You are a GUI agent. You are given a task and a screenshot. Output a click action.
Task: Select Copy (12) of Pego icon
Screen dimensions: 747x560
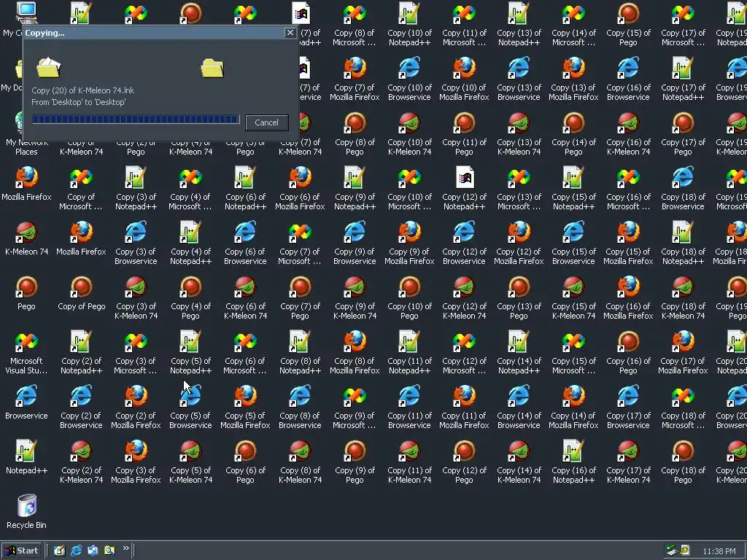(465, 451)
